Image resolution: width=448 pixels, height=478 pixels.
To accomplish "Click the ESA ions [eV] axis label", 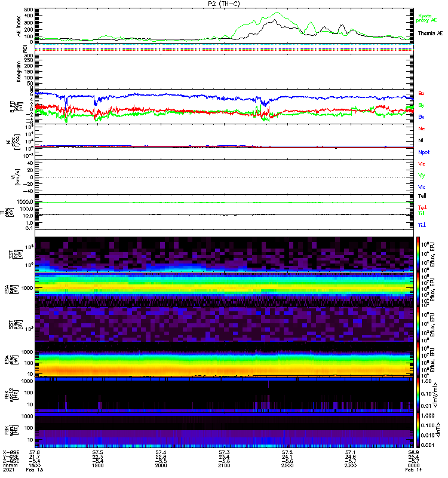I will click(11, 289).
